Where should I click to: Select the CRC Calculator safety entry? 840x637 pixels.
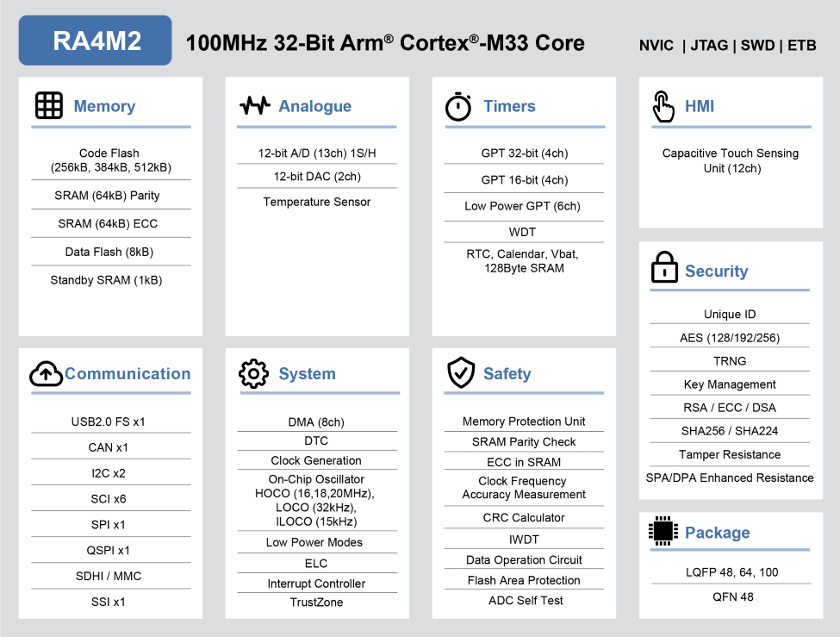coord(524,518)
